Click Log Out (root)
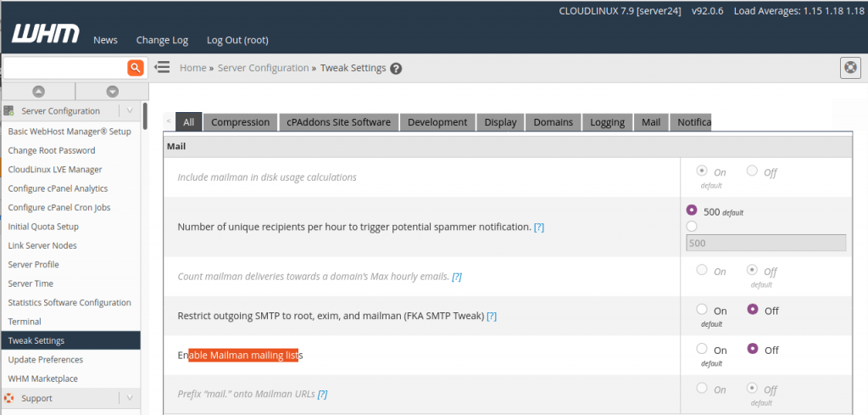 pyautogui.click(x=237, y=40)
